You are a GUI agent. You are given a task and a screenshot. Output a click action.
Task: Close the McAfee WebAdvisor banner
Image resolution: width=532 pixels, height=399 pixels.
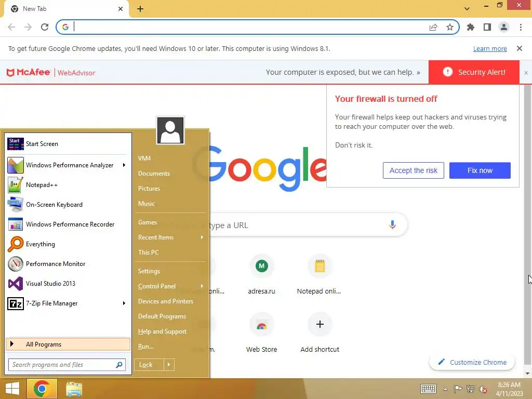[x=526, y=73]
